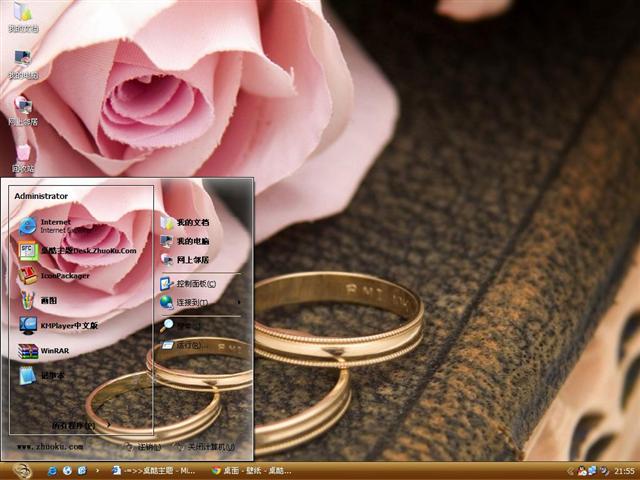Switch to the 桌酷主题 - Mi... taskbar window

point(155,471)
